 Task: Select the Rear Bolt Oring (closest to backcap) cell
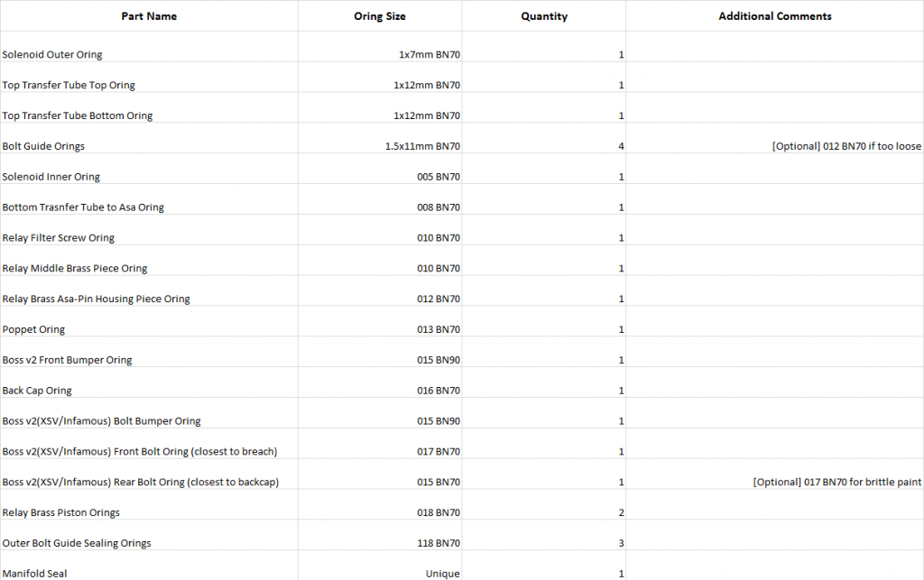[x=149, y=475]
